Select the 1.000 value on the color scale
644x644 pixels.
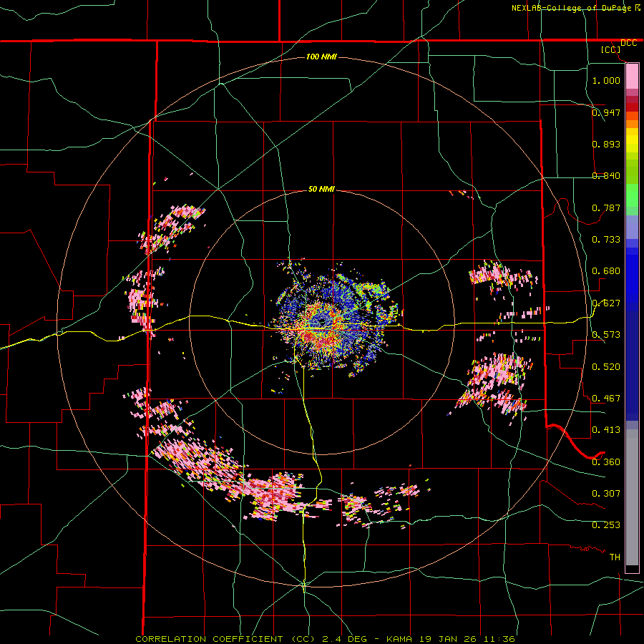(606, 80)
